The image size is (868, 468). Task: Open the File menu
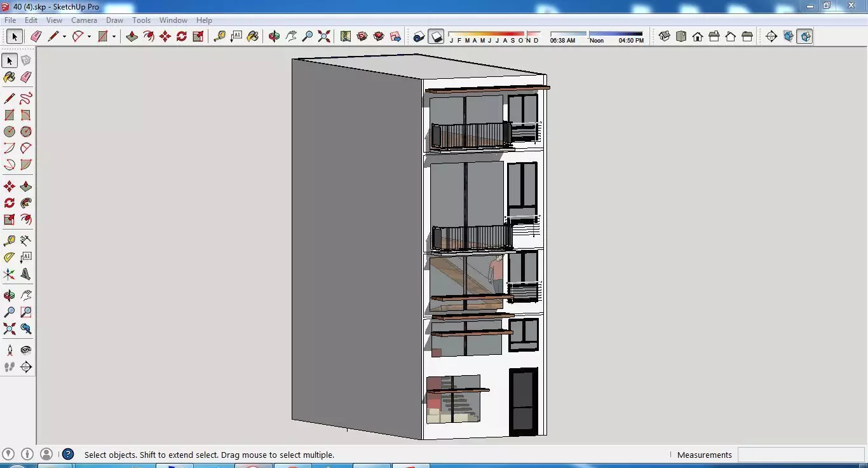pos(10,20)
